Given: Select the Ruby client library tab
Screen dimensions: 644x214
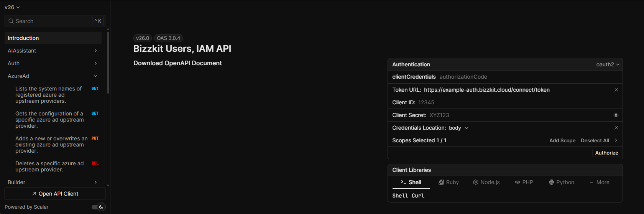Looking at the screenshot, I should pos(449,182).
